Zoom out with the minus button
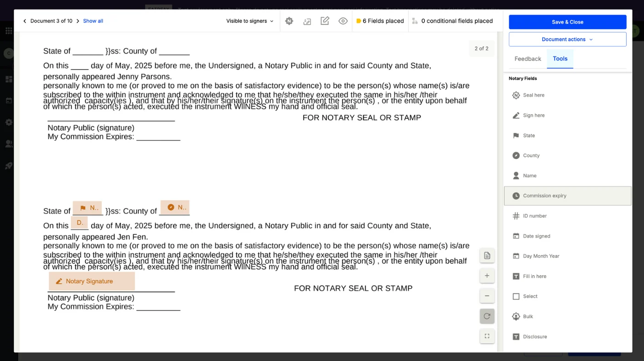The height and width of the screenshot is (361, 644). coord(487,296)
